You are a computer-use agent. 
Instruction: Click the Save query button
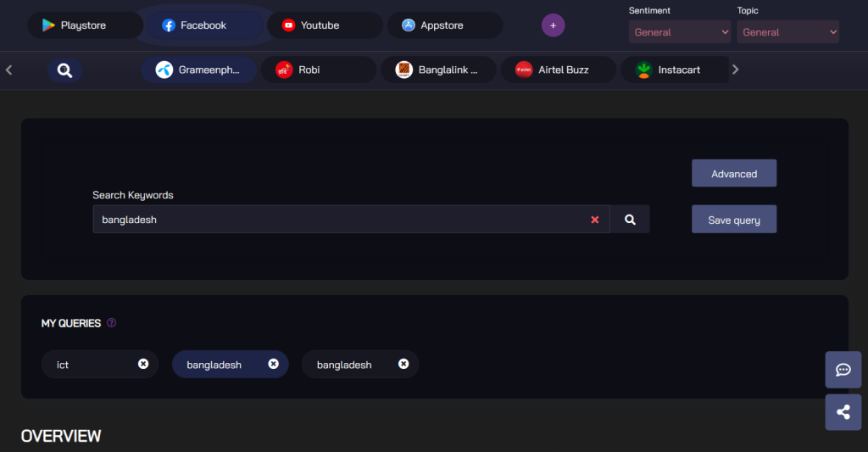coord(733,220)
